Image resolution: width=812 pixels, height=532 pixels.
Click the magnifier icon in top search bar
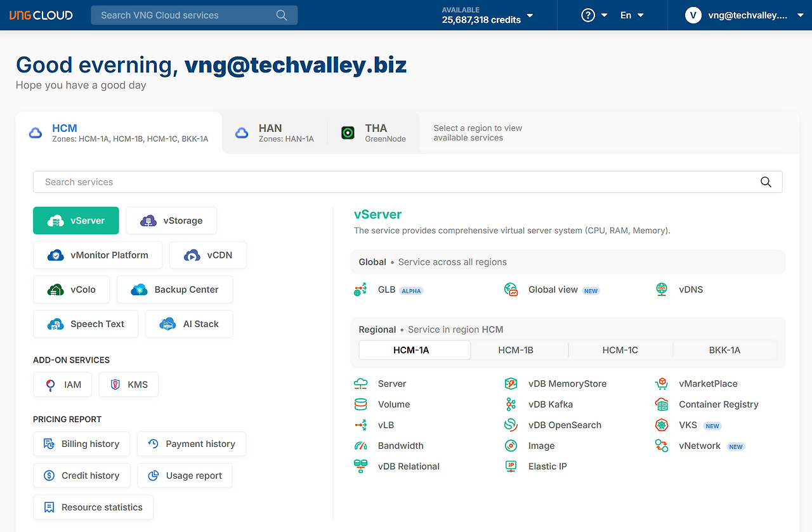coord(282,15)
